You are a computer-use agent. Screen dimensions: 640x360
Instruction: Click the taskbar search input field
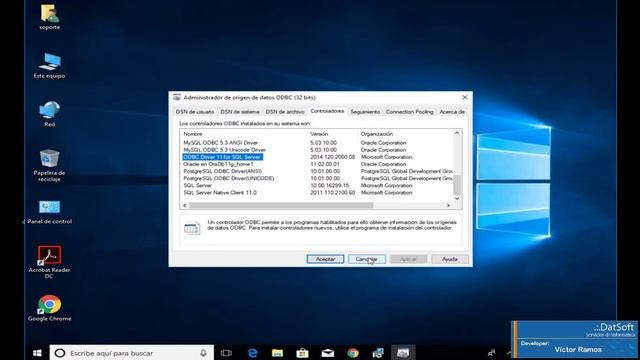coord(131,353)
